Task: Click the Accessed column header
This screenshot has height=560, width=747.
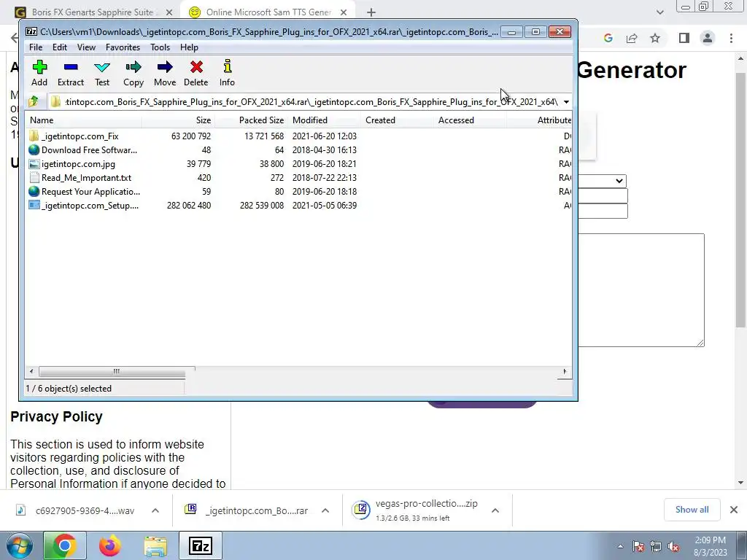Action: [x=471, y=120]
